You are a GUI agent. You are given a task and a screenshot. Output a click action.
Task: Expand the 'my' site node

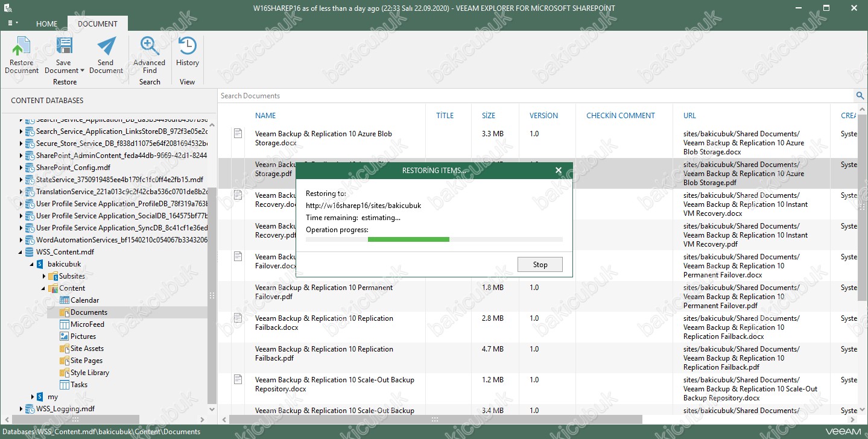(33, 397)
